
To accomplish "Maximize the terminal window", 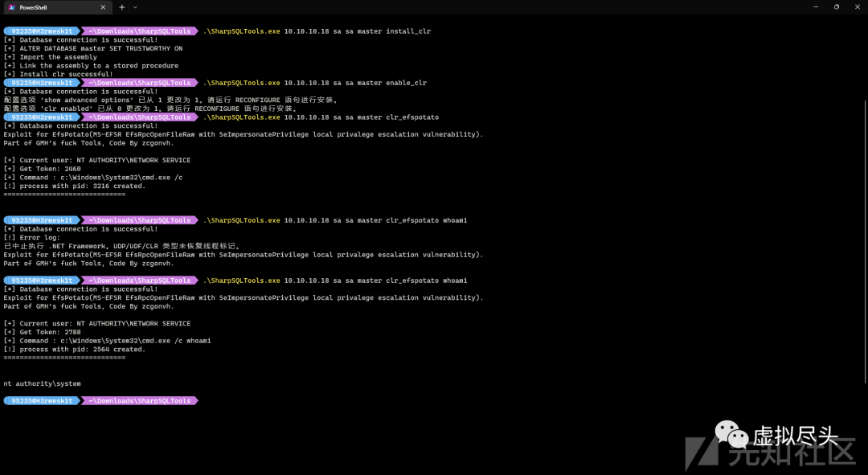I will point(837,6).
